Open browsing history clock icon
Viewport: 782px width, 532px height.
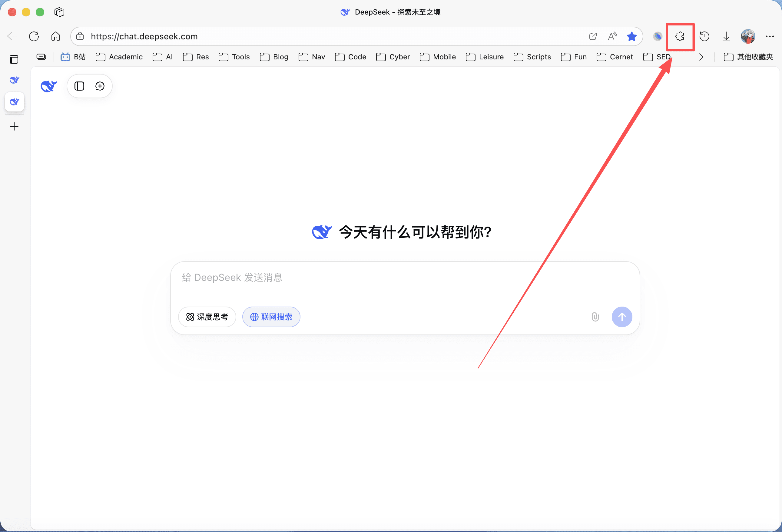click(704, 36)
